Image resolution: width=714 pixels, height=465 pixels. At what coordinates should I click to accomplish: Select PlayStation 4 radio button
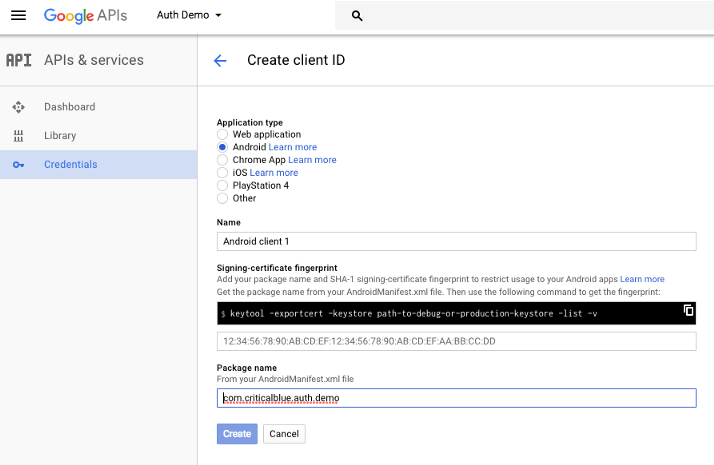(x=222, y=185)
